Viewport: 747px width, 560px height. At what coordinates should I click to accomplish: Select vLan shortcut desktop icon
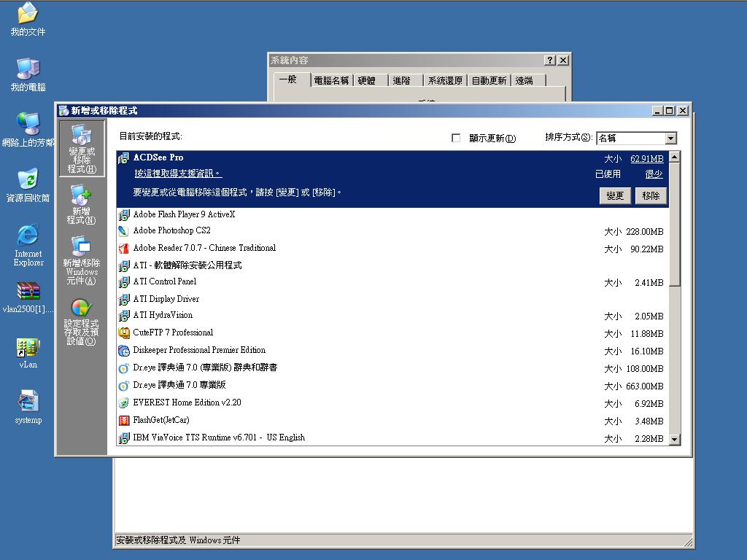pos(28,354)
